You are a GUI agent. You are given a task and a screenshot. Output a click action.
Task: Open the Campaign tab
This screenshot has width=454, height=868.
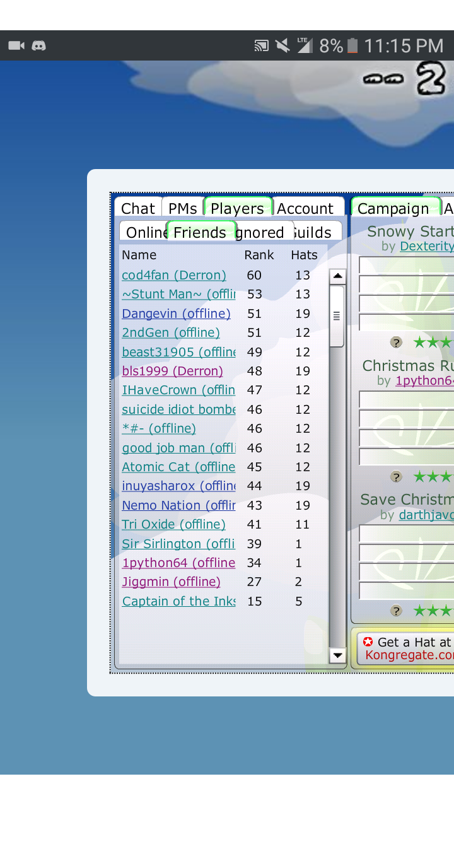click(395, 208)
